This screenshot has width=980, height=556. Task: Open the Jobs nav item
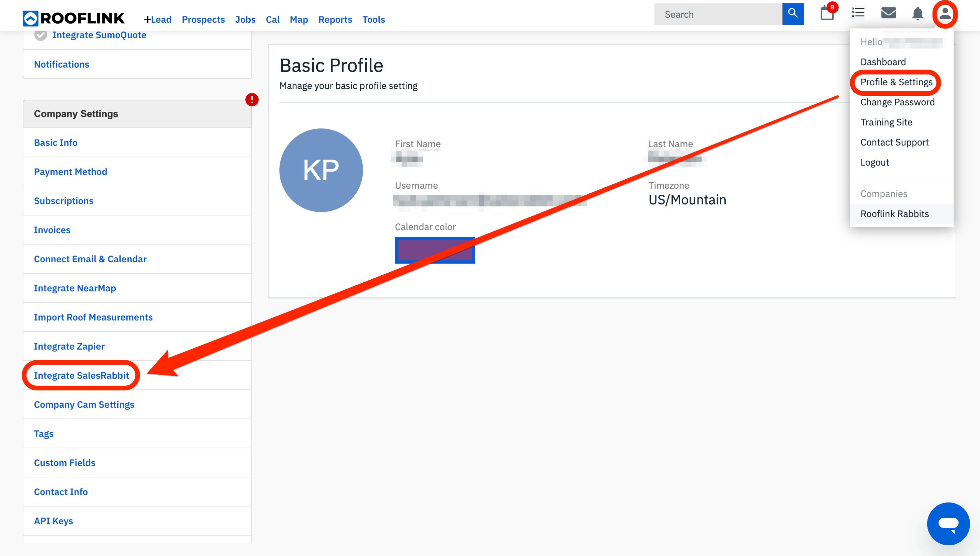(245, 19)
